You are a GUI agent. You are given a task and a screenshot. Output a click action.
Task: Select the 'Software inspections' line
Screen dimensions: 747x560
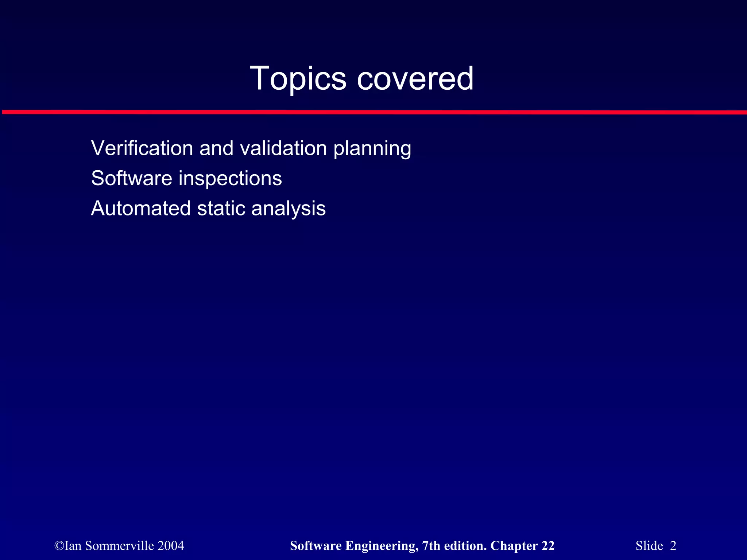click(x=186, y=179)
